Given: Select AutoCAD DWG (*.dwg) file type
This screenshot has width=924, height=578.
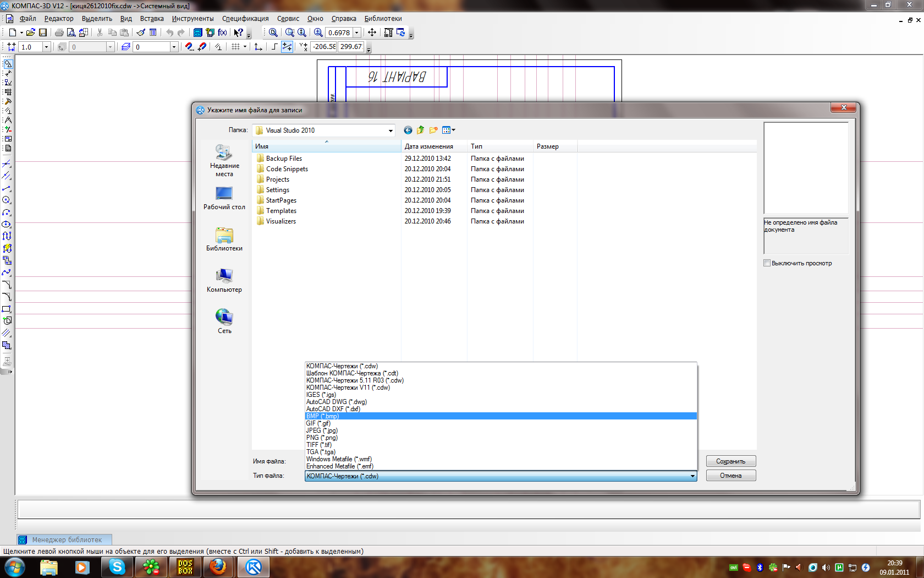Looking at the screenshot, I should tap(501, 402).
